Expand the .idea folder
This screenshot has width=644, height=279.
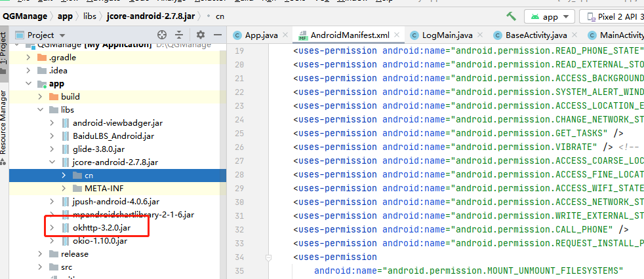click(x=28, y=71)
